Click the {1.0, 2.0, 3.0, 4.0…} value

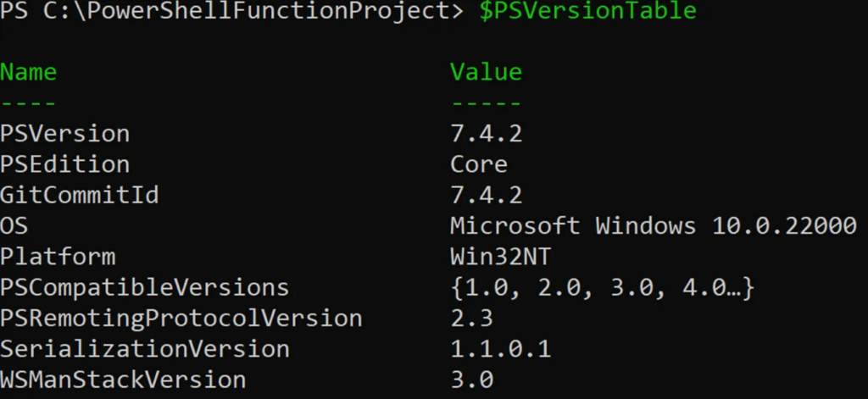[603, 288]
